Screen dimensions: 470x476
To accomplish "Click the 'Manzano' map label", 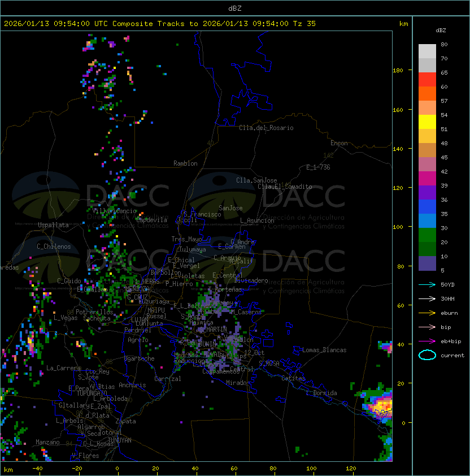I will [47, 442].
